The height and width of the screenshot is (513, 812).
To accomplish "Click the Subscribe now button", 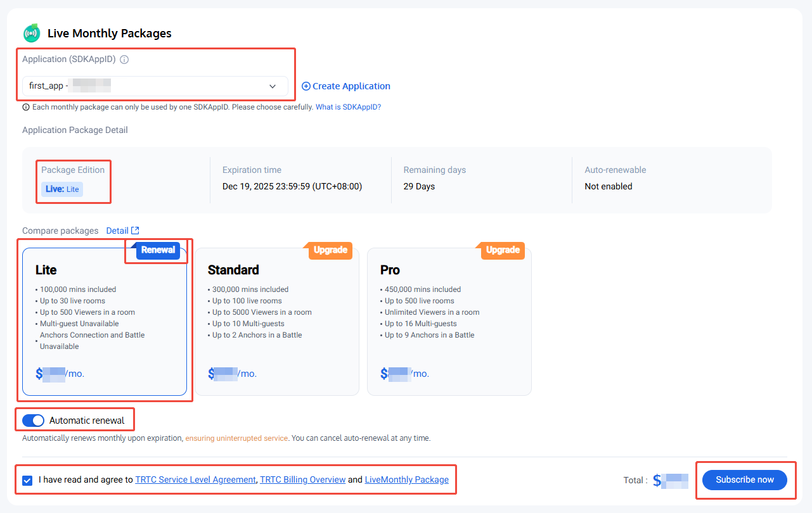I will coord(745,480).
